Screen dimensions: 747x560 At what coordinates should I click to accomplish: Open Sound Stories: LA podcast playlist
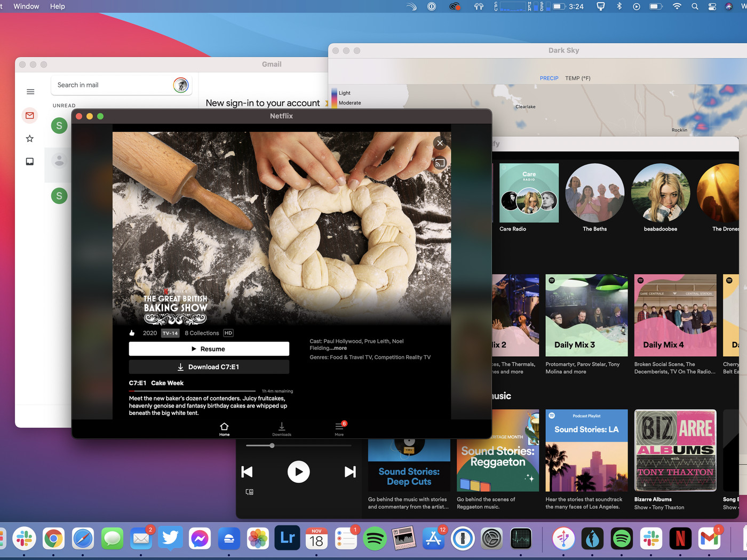point(587,451)
